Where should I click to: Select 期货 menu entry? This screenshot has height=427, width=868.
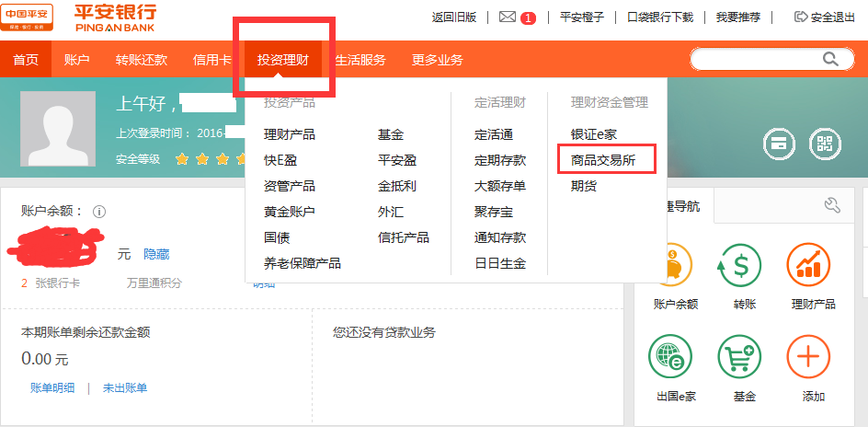[x=584, y=186]
